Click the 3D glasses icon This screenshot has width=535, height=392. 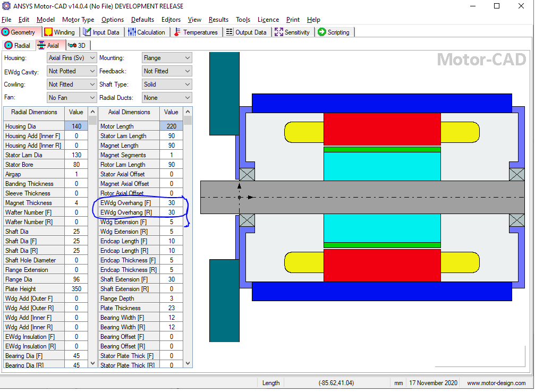[72, 45]
